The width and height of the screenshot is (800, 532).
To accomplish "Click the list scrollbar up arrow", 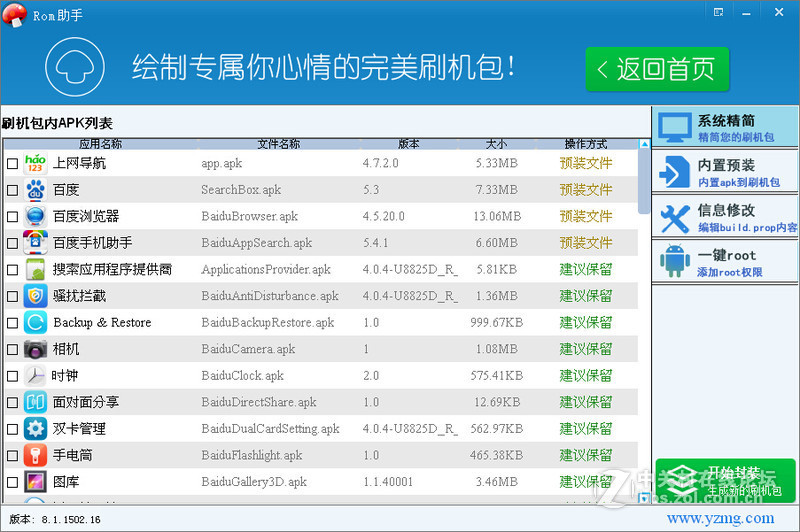I will (x=644, y=144).
